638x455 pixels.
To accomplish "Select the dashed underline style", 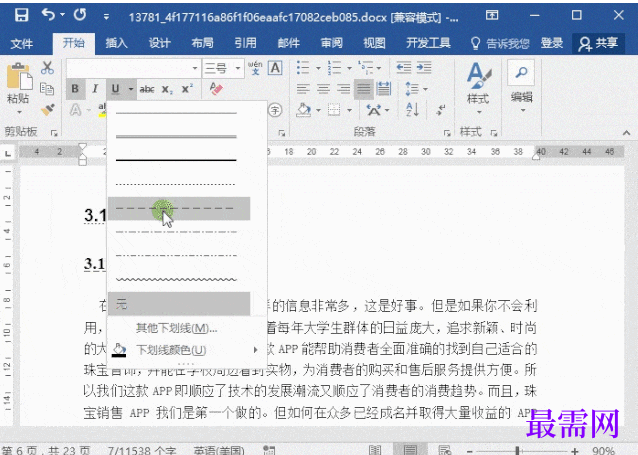I will 176,208.
